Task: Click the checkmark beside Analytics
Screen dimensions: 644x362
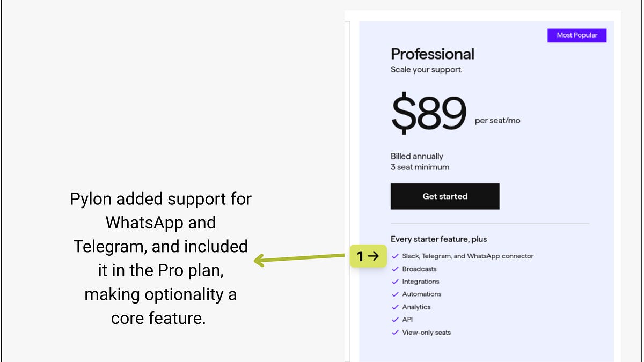Action: 394,307
